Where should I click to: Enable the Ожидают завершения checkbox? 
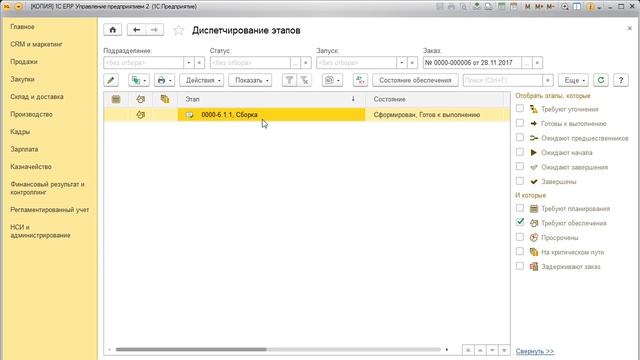pos(520,167)
